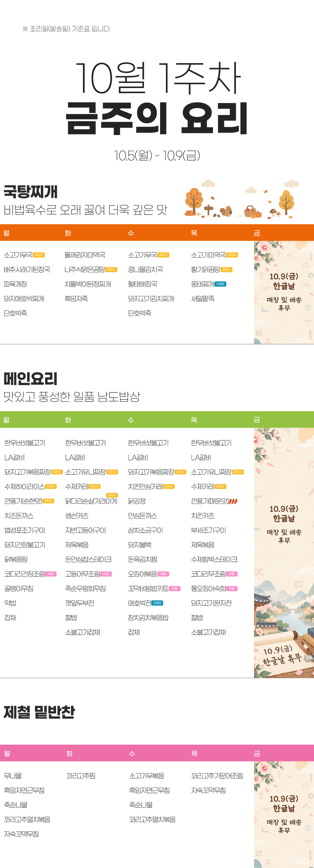314x868 pixels.
Task: Click the blue 오랜만 badge next to 애호박전
Action: pyautogui.click(x=157, y=603)
